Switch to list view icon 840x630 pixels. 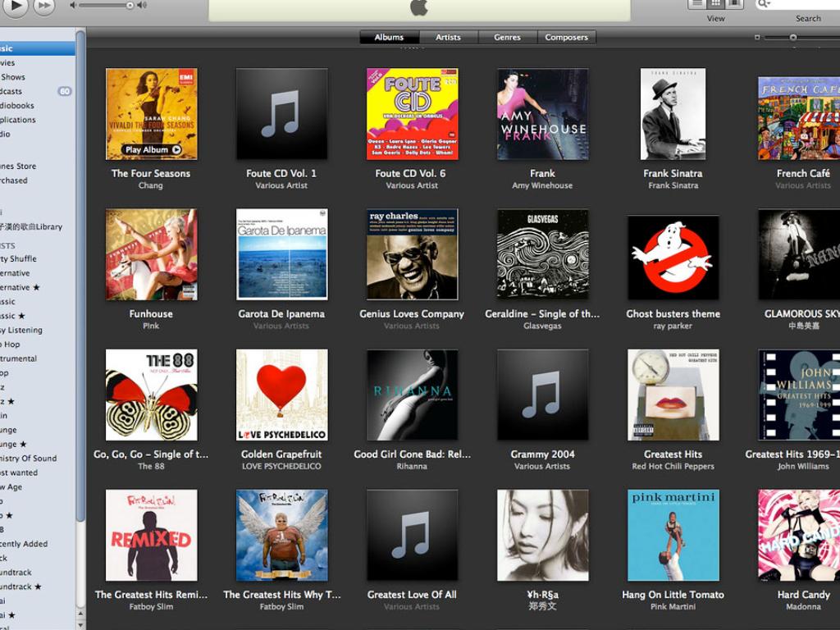(x=697, y=4)
